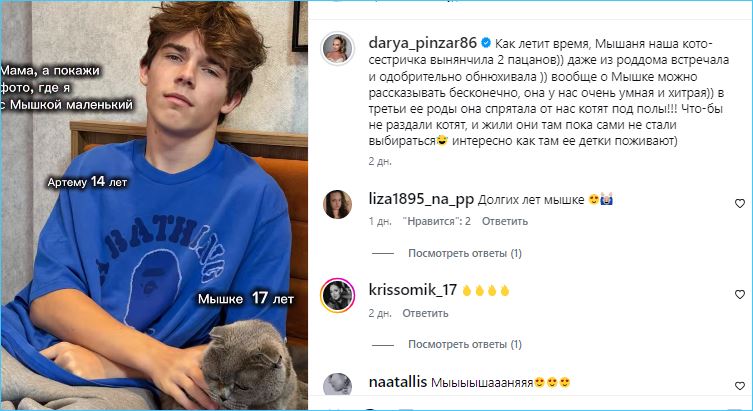Viewport: 753px width, 411px height.
Task: Like the naatallis comment with the heart
Action: (740, 386)
